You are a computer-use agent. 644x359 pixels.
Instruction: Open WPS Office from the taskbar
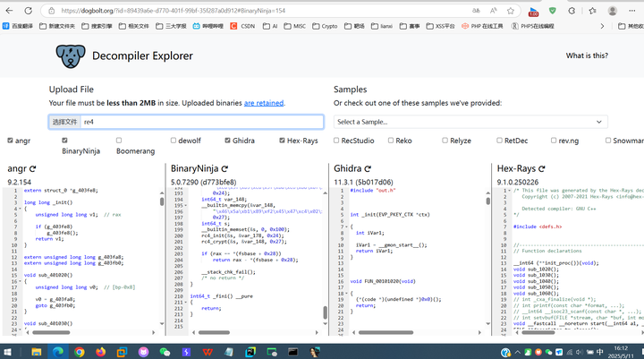click(208, 352)
